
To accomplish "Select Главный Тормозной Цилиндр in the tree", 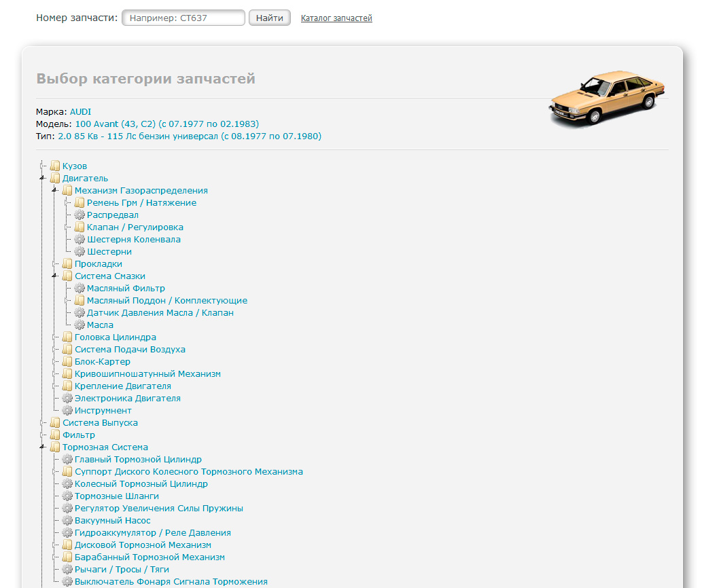I will pos(138,460).
